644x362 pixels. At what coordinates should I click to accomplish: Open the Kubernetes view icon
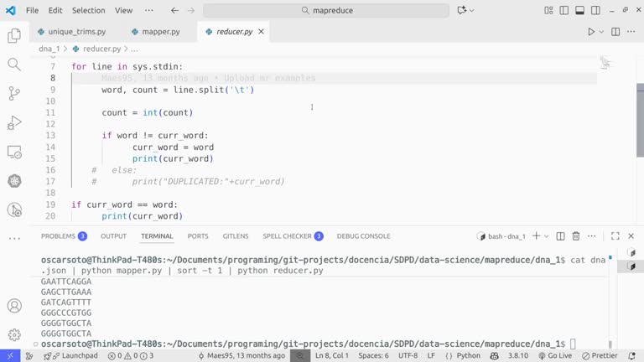(14, 181)
